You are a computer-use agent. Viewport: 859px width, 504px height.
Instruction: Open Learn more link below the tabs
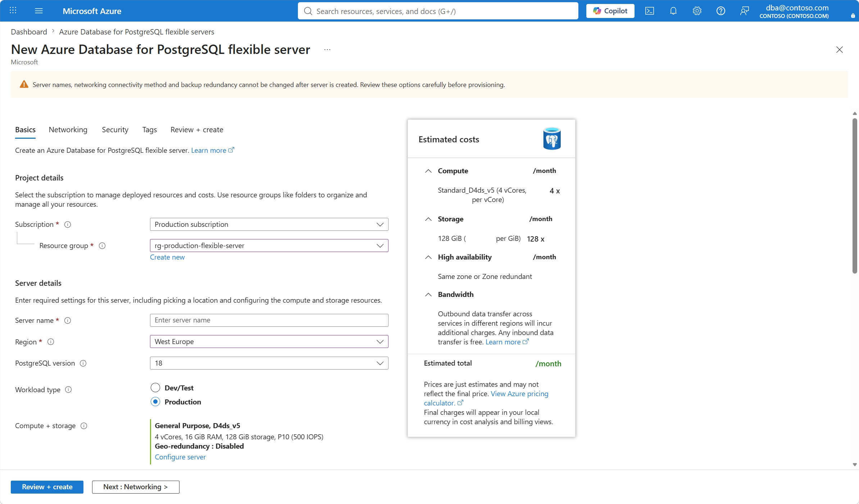(212, 150)
